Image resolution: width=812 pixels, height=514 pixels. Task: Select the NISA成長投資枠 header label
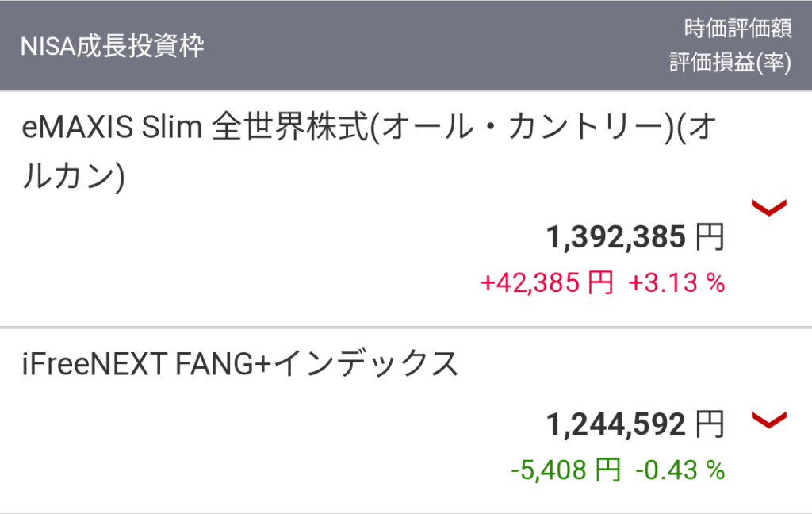(112, 46)
